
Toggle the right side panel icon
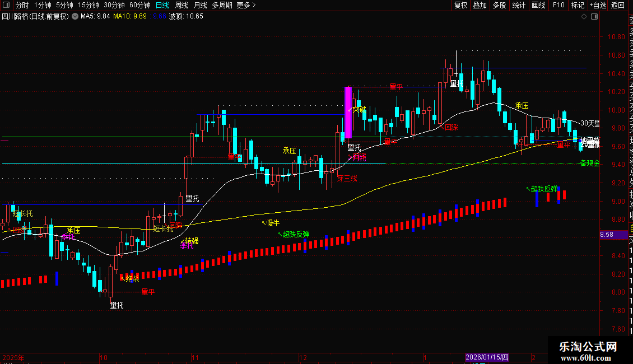click(594, 17)
